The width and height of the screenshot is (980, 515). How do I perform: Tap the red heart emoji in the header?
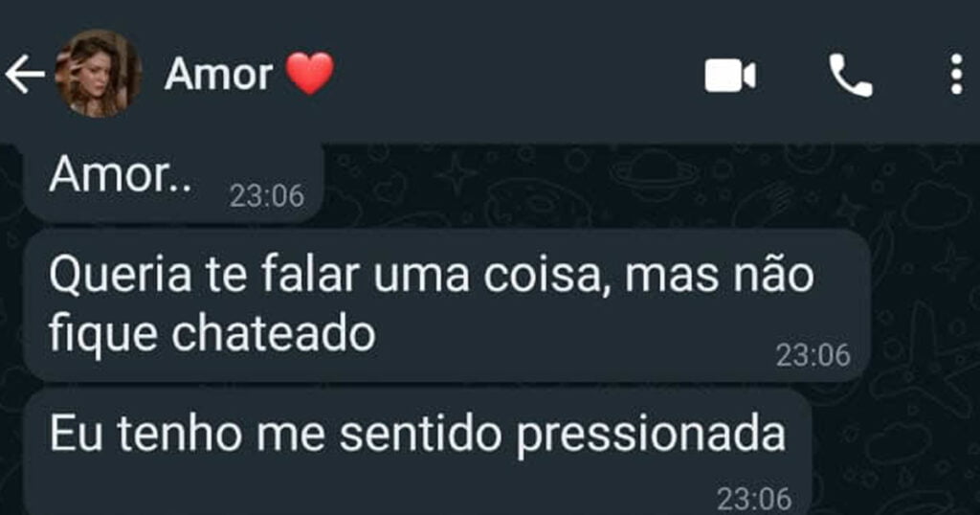pos(309,74)
